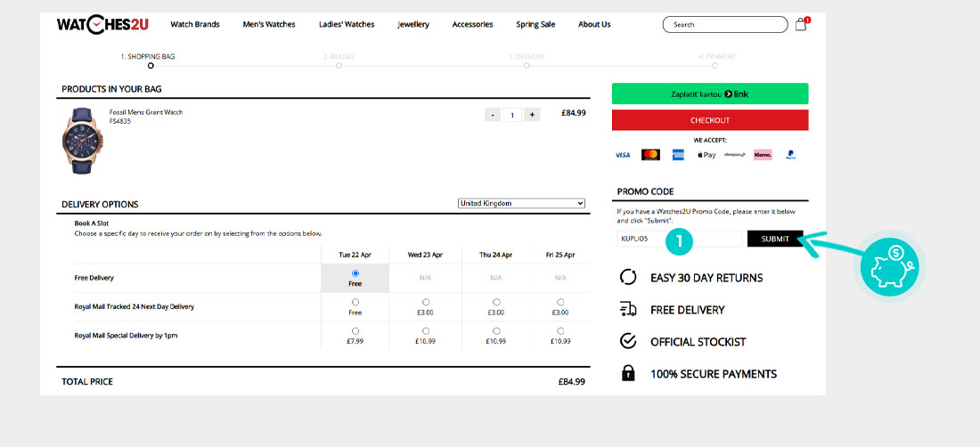Select Special Delivery by 1pm Thu 24 Apr
The height and width of the screenshot is (447, 980).
pos(496,331)
